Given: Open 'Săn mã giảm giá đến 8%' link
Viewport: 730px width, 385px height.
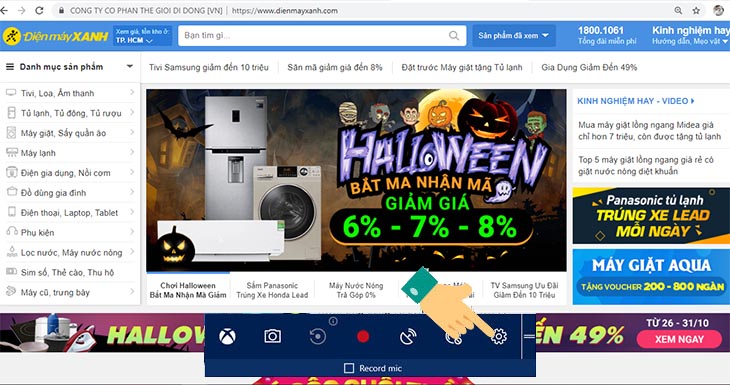Looking at the screenshot, I should (x=335, y=68).
